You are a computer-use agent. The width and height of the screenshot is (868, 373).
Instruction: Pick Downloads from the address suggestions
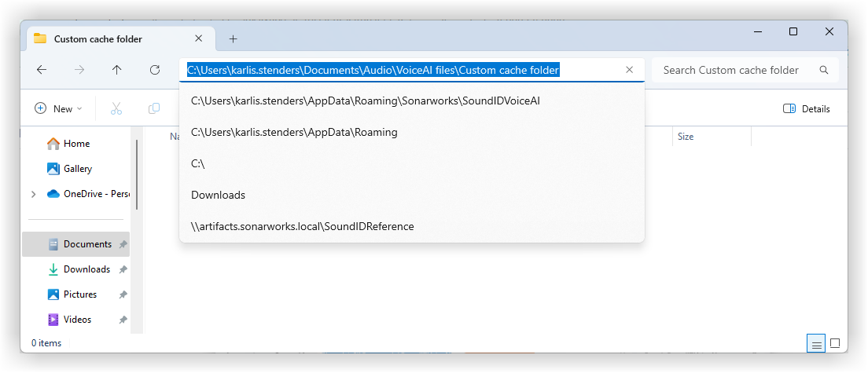point(412,195)
